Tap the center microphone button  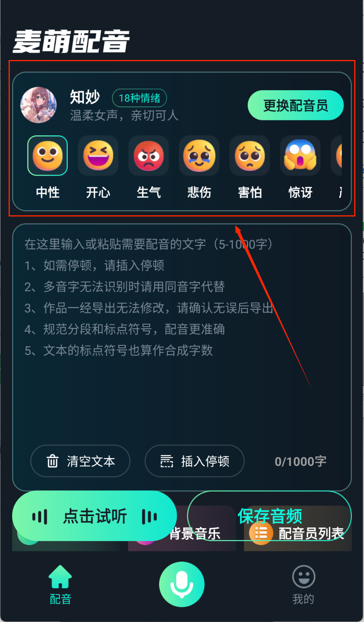pos(182,584)
